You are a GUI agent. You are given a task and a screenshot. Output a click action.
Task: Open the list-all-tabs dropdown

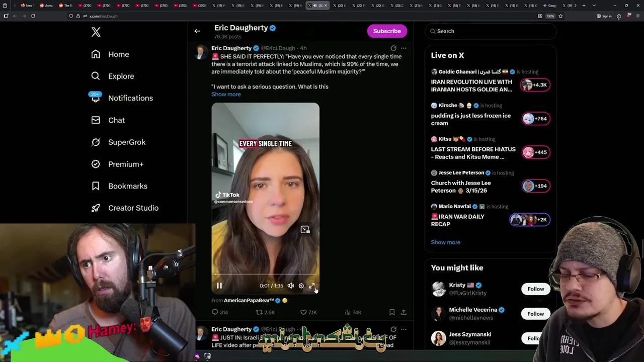pyautogui.click(x=594, y=6)
